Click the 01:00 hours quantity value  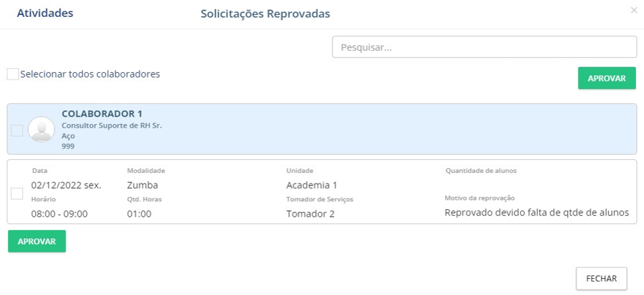(139, 214)
